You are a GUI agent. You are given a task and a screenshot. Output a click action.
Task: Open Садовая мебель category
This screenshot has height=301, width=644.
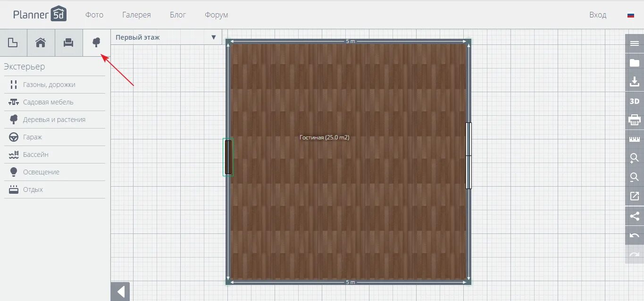(55, 102)
